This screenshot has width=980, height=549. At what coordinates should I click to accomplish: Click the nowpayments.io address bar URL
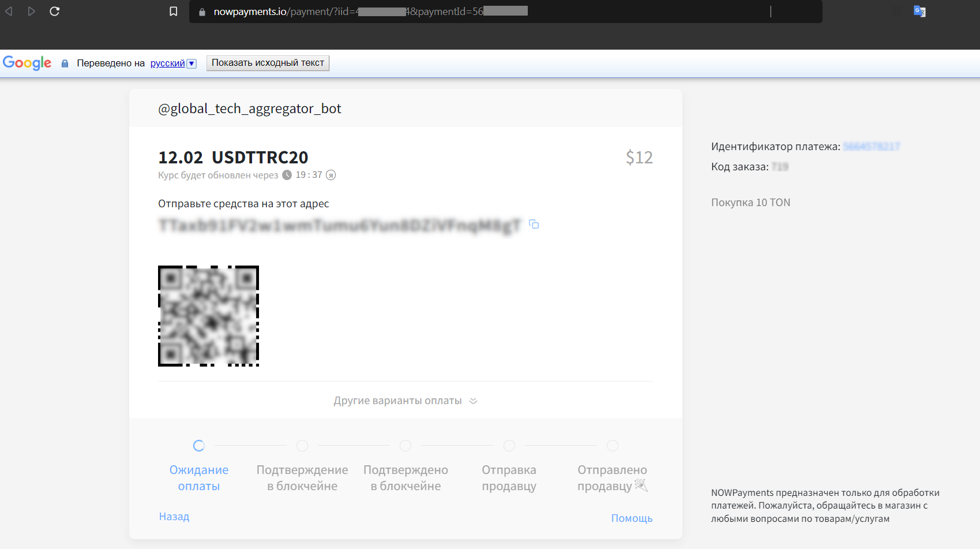[370, 12]
